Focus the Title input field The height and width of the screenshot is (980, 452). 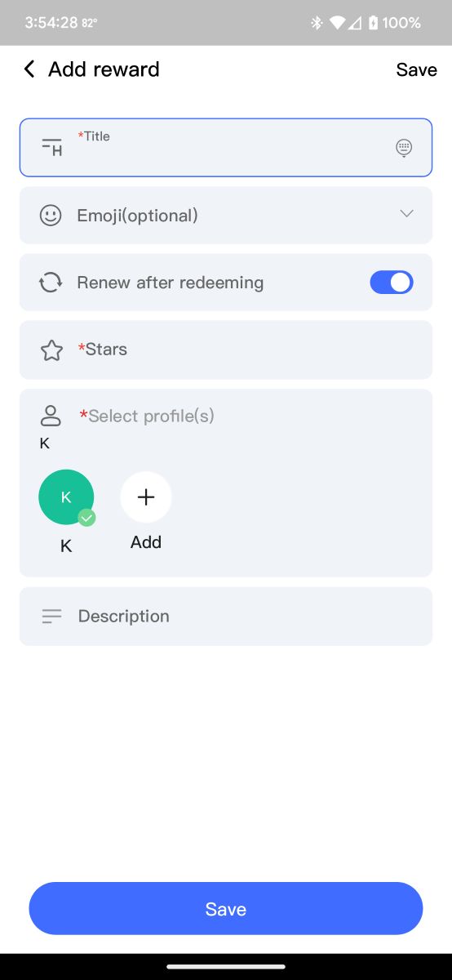(226, 148)
